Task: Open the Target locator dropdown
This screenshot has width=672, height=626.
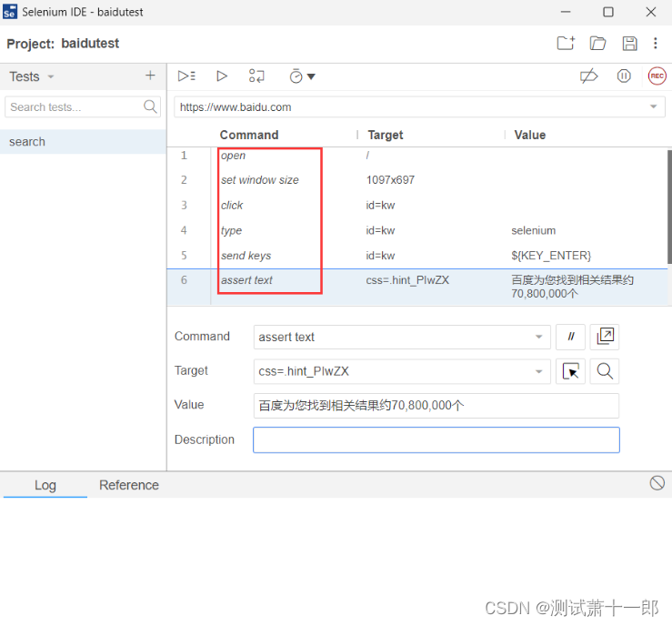Action: point(538,371)
